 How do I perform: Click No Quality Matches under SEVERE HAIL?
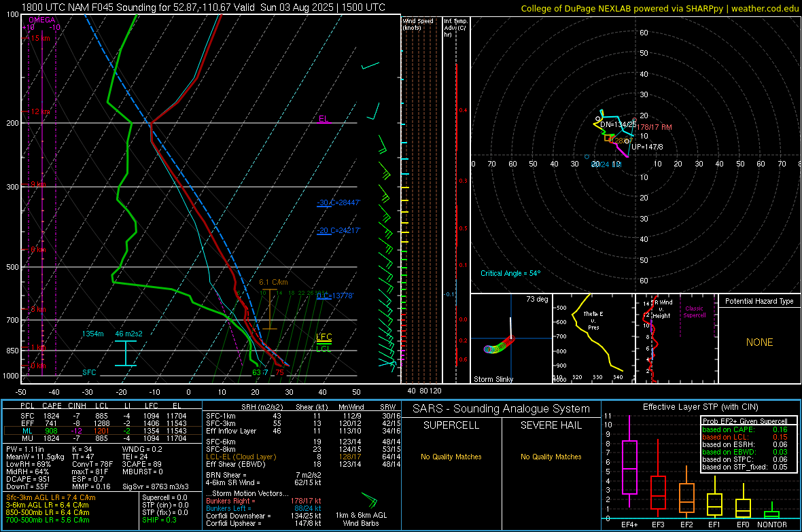click(551, 457)
